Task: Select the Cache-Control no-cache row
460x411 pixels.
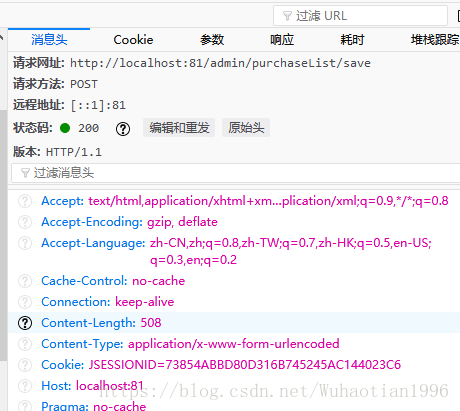Action: pyautogui.click(x=234, y=281)
